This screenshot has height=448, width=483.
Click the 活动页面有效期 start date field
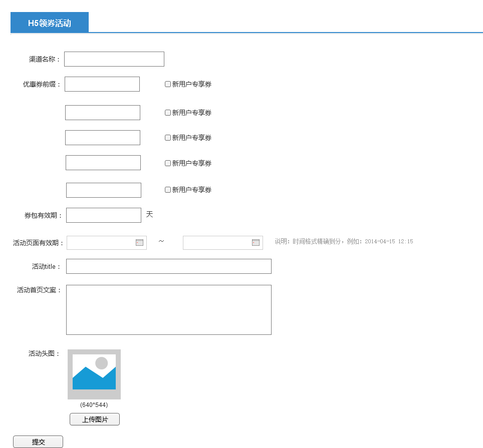(x=107, y=243)
